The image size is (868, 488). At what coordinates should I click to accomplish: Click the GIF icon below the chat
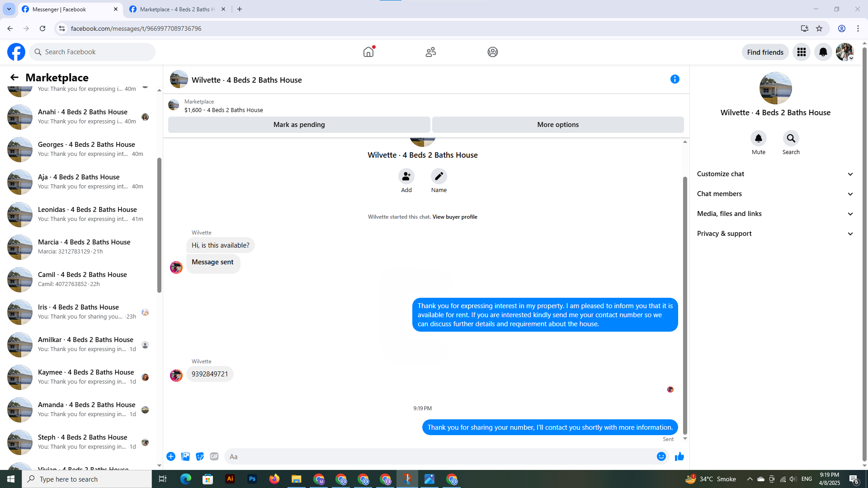[214, 457]
